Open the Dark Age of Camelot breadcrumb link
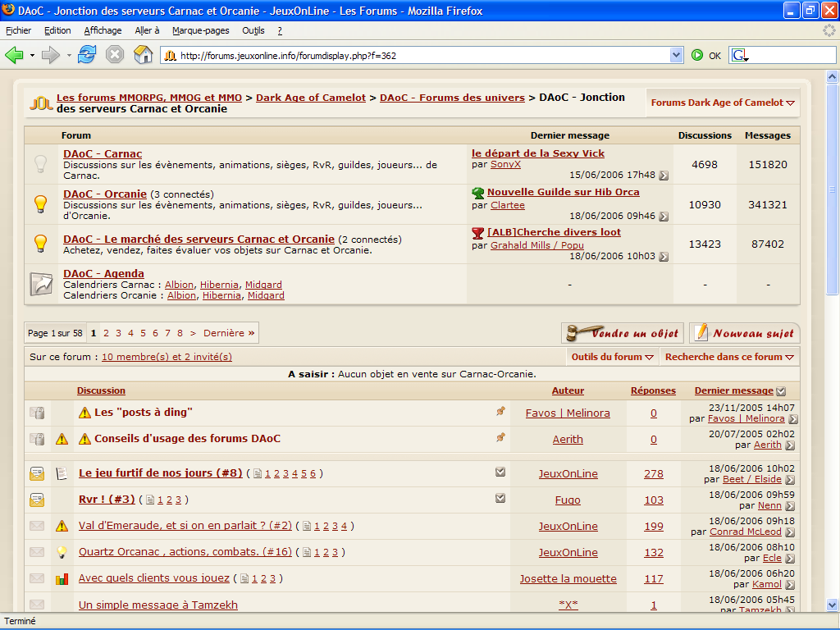Image resolution: width=840 pixels, height=630 pixels. [x=311, y=98]
